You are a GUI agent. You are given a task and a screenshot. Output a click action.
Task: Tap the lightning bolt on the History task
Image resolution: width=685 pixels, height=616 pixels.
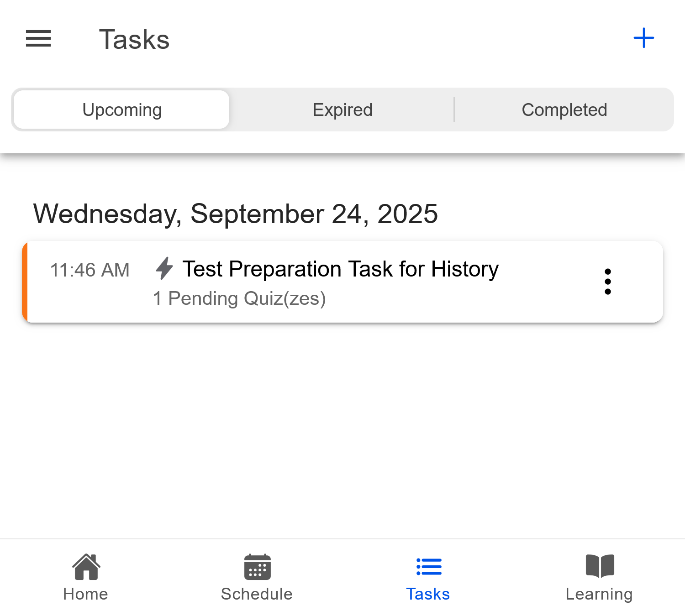pos(164,269)
